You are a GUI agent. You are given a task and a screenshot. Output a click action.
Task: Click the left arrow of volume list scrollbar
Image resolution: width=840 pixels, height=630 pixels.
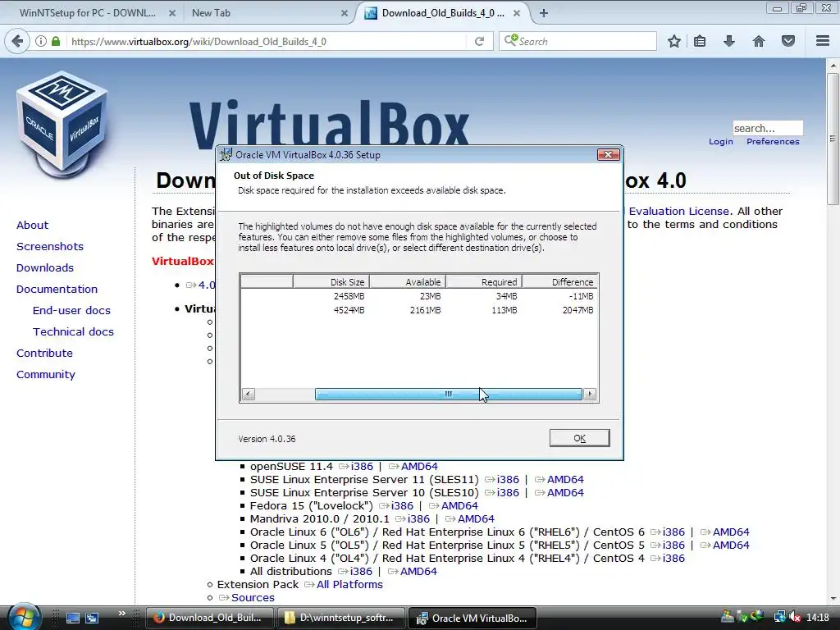point(248,395)
